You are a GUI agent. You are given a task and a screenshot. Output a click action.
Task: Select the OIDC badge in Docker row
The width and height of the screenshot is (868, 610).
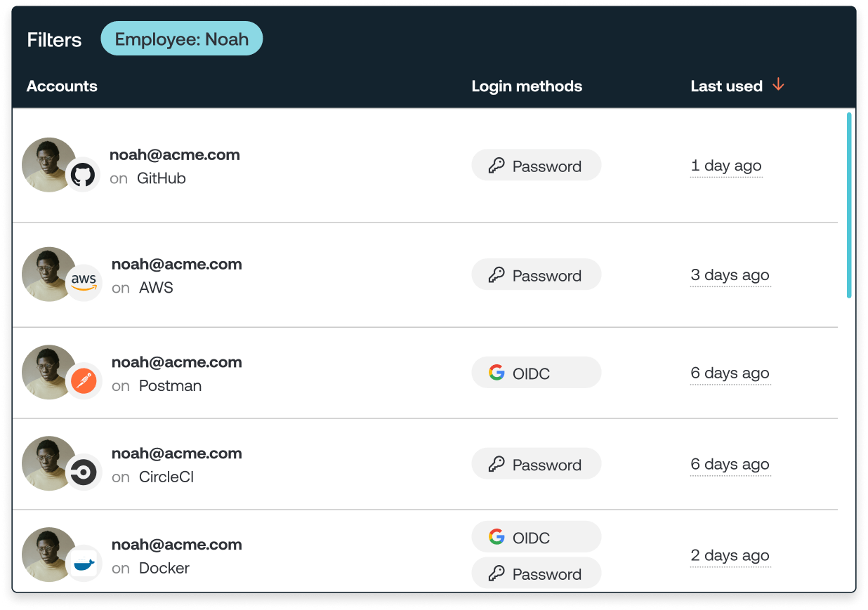click(536, 538)
